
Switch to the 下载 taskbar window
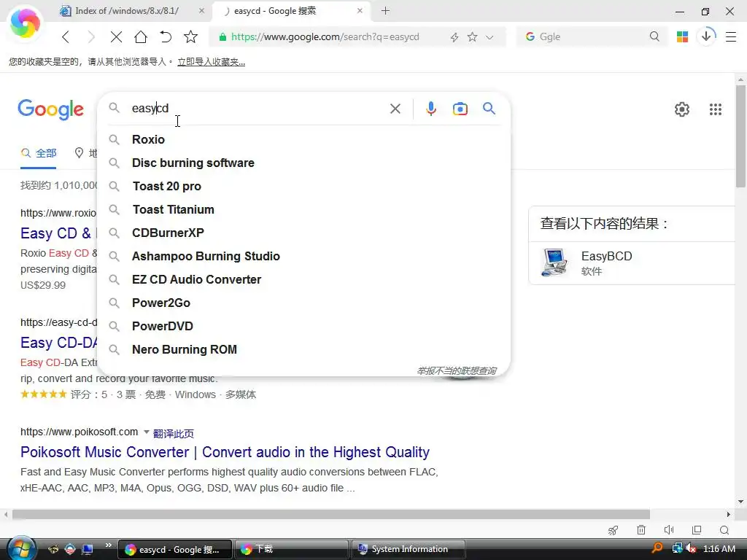(292, 549)
